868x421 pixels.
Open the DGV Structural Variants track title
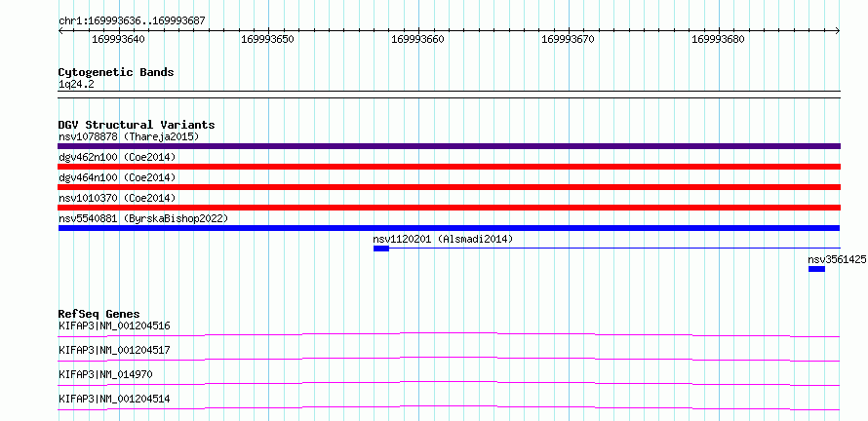coord(137,125)
